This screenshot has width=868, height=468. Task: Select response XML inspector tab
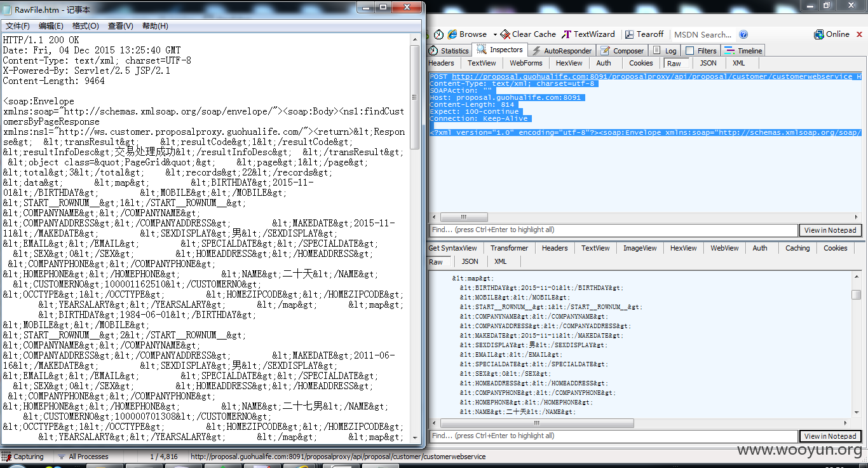point(501,261)
